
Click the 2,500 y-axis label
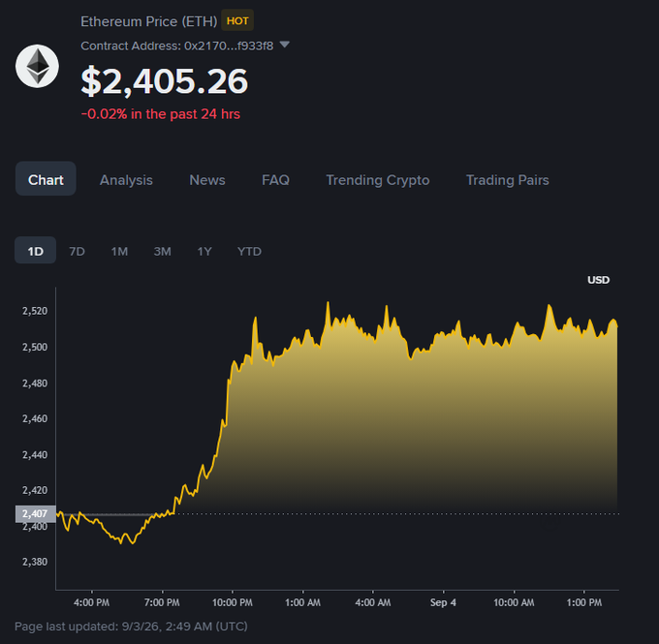pos(35,347)
